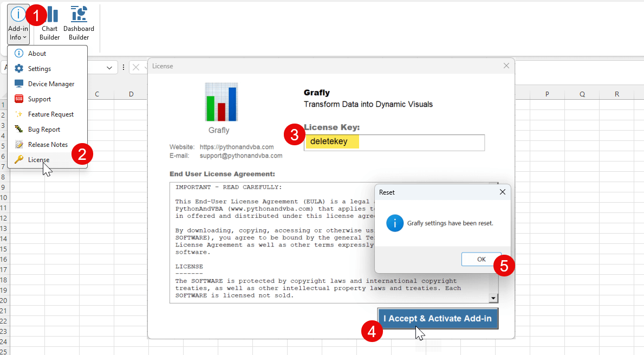
Task: Click the Add-in Info ribbon icon
Action: click(x=18, y=14)
